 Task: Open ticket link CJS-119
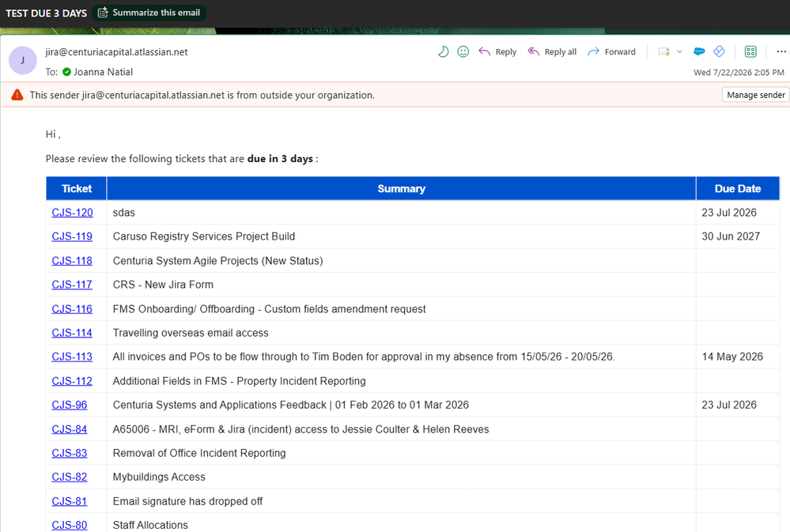pos(72,236)
